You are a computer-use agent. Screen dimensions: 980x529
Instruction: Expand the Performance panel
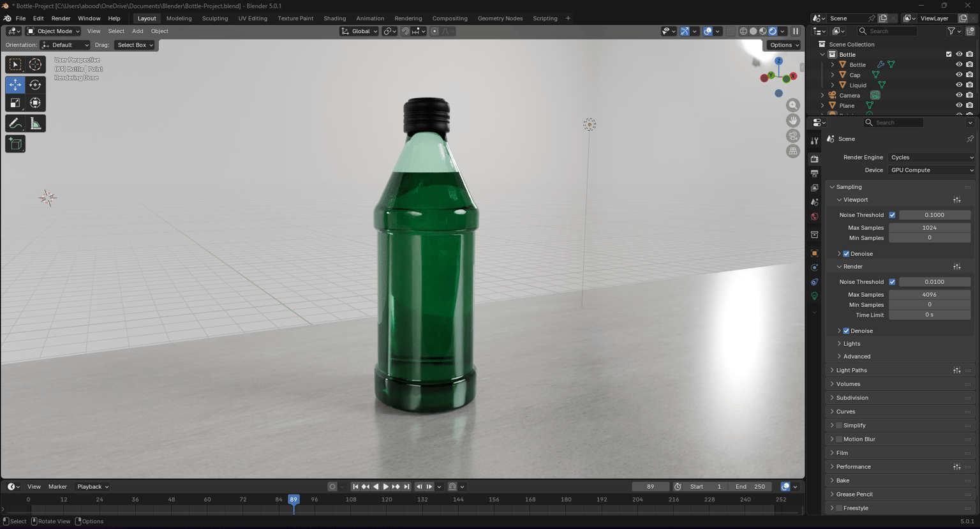click(853, 467)
